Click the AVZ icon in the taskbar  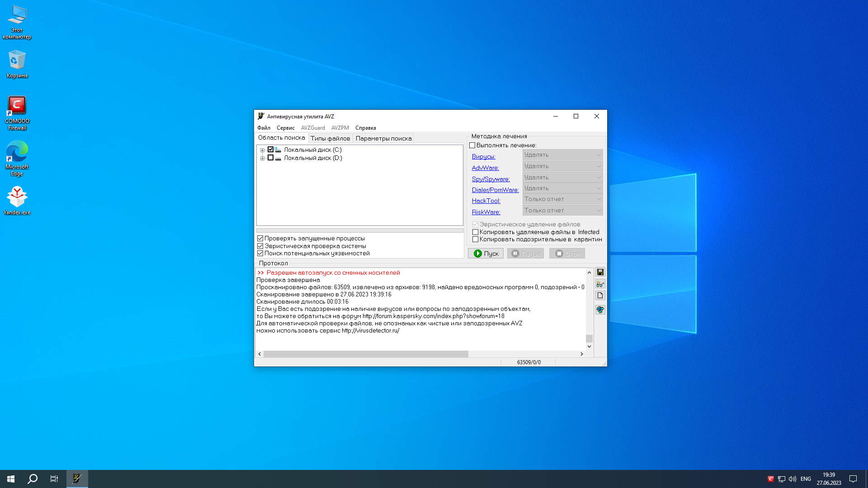[x=77, y=479]
